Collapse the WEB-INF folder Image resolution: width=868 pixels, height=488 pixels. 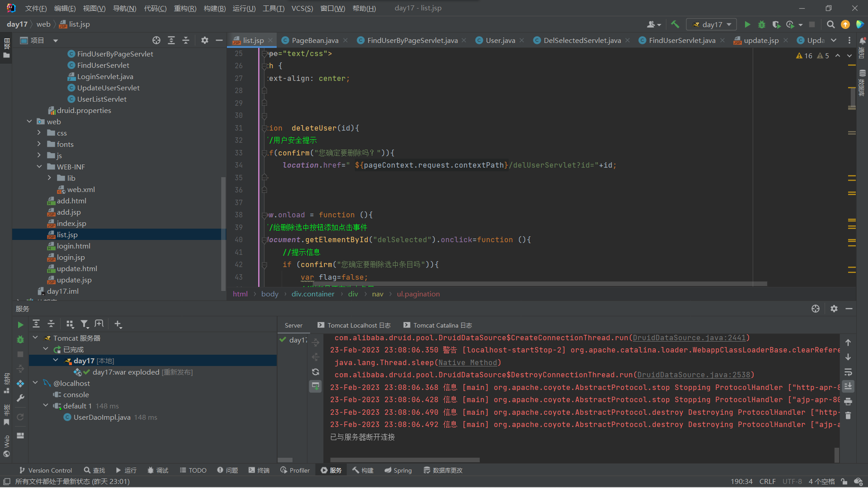coord(39,167)
